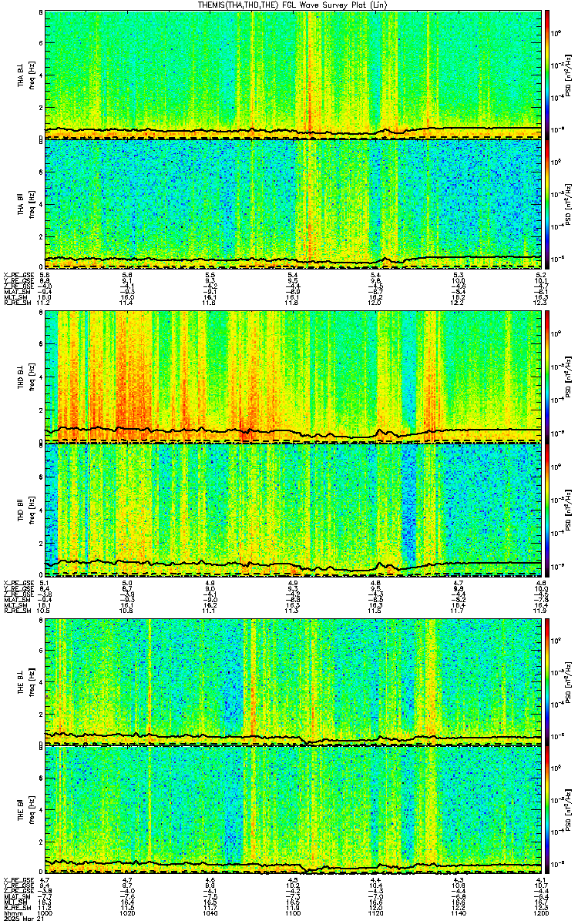Click the 'THA B∥ freq [Hz]' y-axis label
Screen dimensions: 578x924
click(25, 204)
